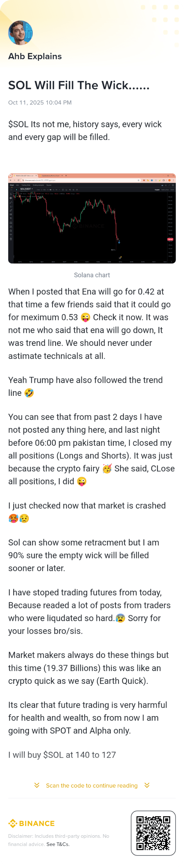Click the red current price tag on chart axis

[170, 239]
